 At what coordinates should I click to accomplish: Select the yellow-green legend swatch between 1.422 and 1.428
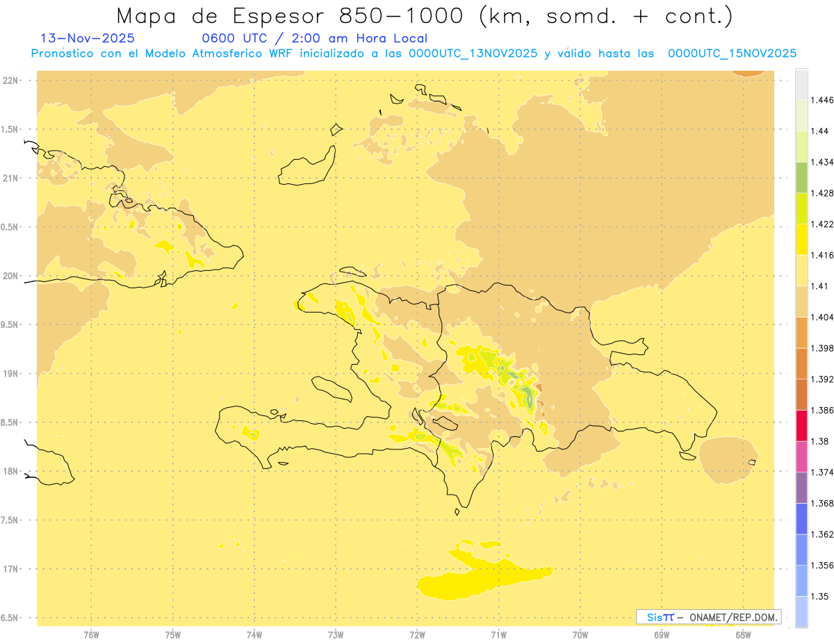[x=801, y=208]
